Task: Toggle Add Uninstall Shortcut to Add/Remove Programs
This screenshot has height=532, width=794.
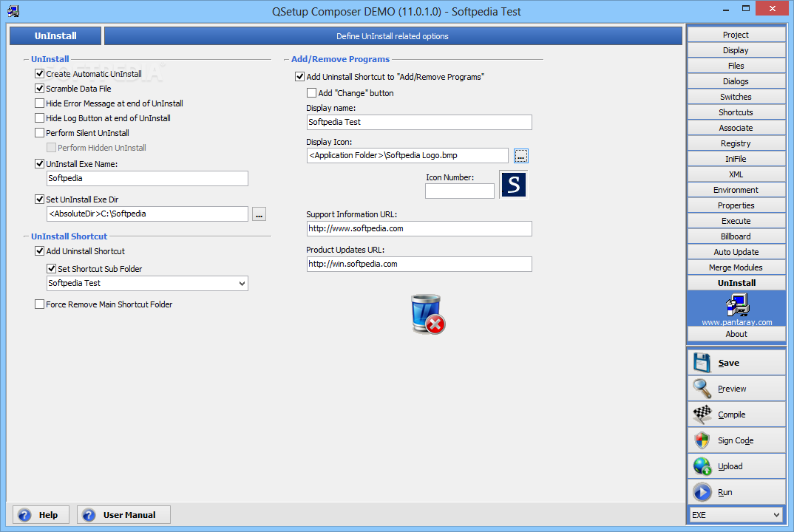Action: point(299,77)
